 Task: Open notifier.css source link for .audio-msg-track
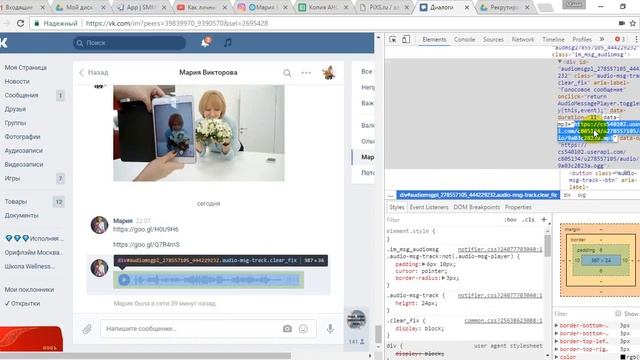(x=500, y=296)
